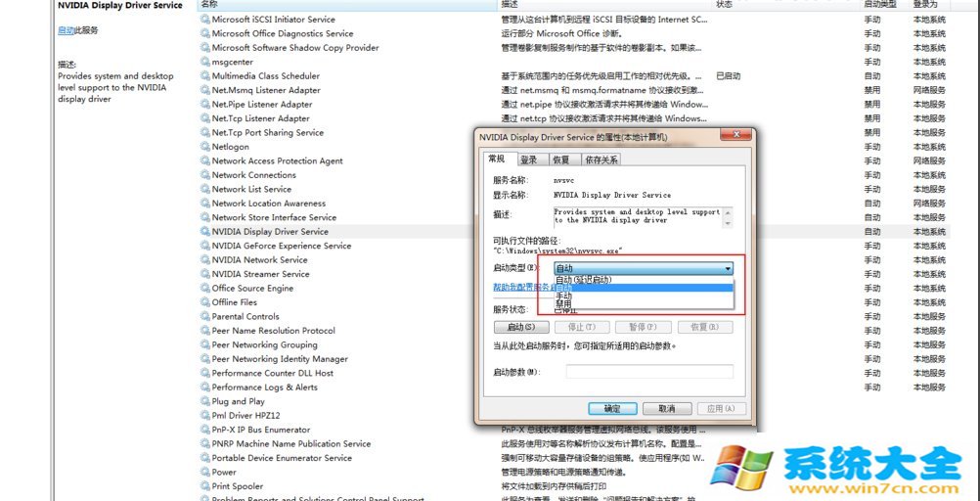Choose 自动(延迟启动) from the startup list
This screenshot has width=980, height=501.
[x=584, y=280]
